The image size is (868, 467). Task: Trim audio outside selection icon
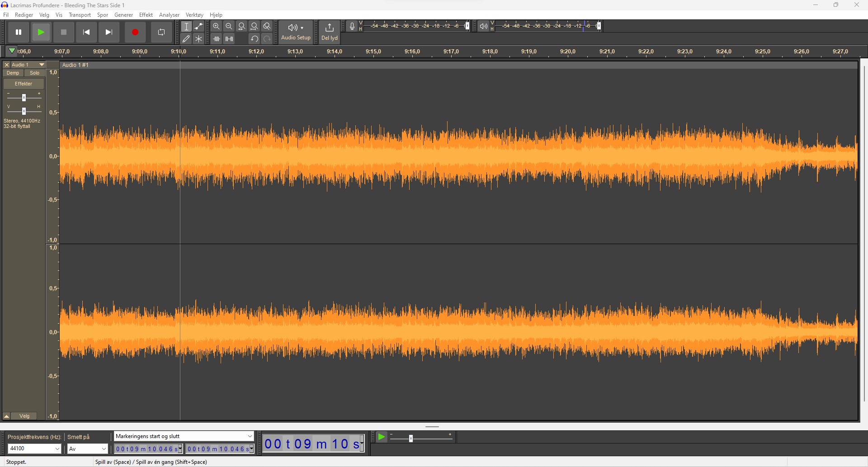click(217, 39)
